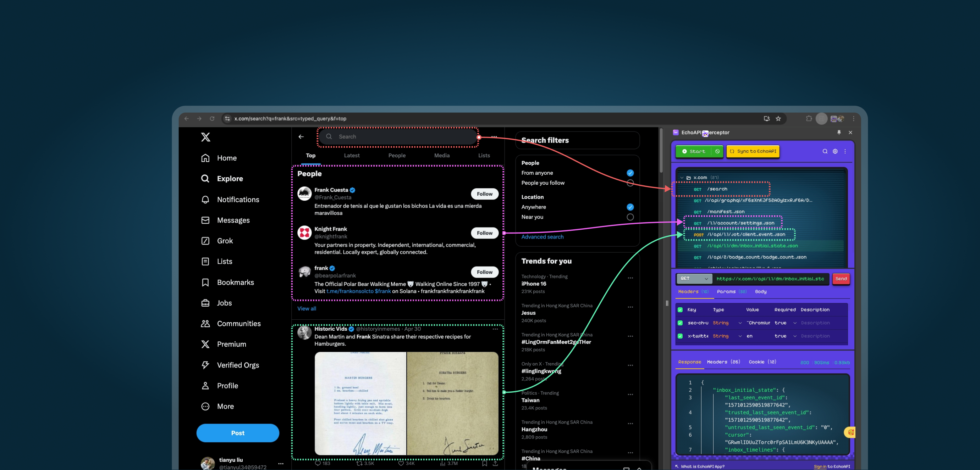Open browser extensions puzzle icon
Viewport: 980px width, 470px height.
click(808, 118)
